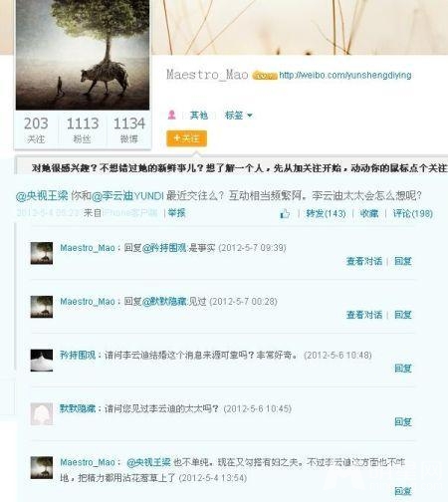Click the pink gender icon under username

tap(171, 116)
